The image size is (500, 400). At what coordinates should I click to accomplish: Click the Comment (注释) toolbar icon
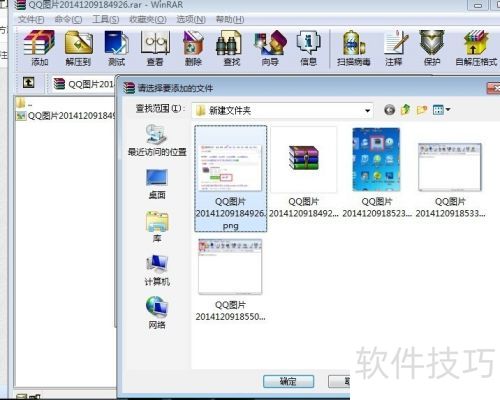click(394, 48)
